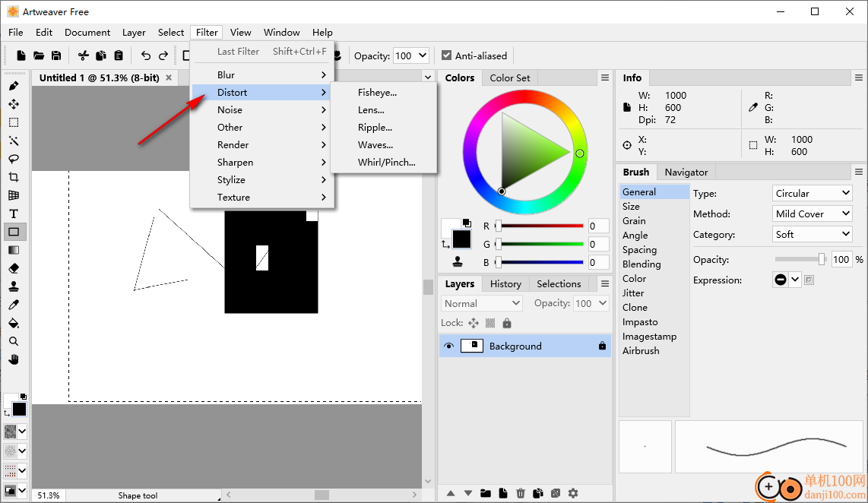This screenshot has height=503, width=868.
Task: Switch to the Navigator tab
Action: click(686, 172)
